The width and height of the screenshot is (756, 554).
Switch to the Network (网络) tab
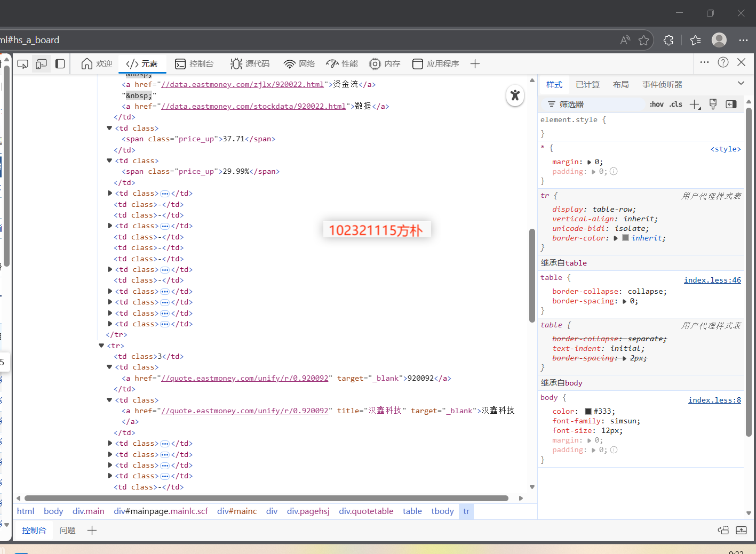(x=299, y=64)
